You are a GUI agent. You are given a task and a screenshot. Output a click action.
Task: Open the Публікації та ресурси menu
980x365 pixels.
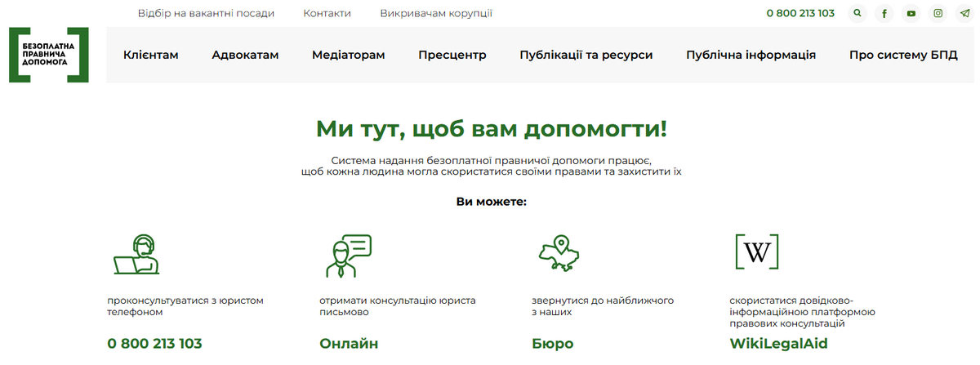[586, 55]
